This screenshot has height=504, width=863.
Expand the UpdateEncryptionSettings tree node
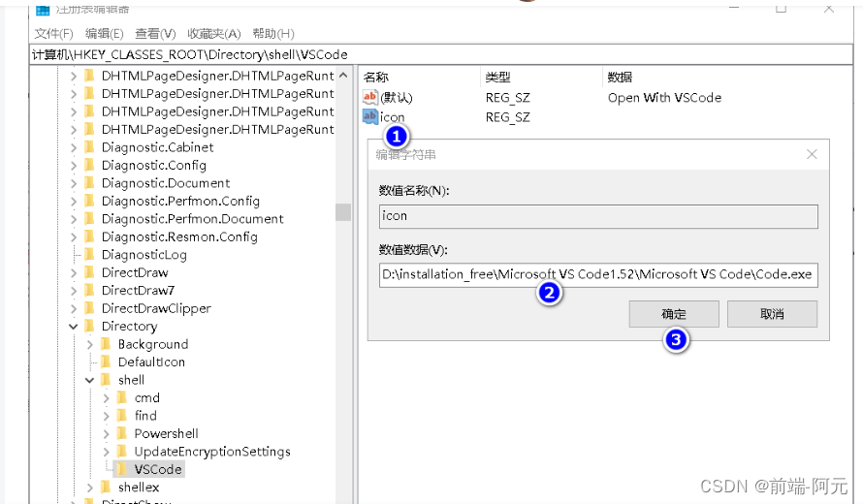pos(107,452)
